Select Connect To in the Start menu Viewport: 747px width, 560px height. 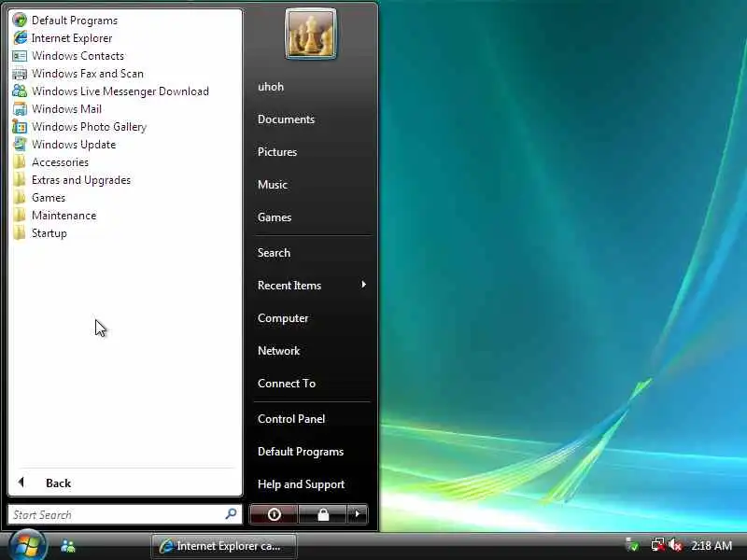tap(287, 384)
